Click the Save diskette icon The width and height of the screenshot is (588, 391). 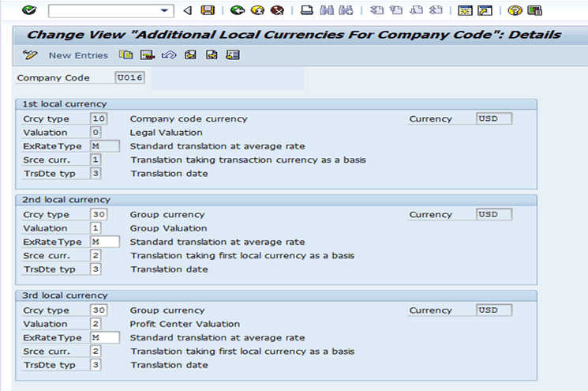208,10
